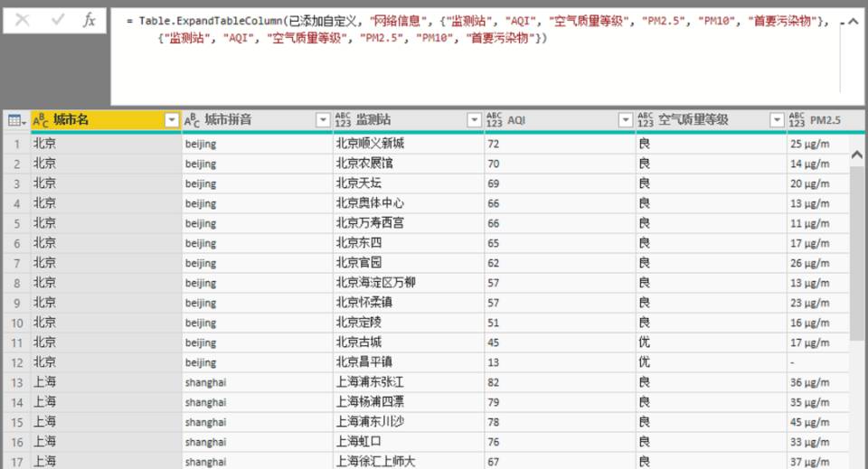
Task: Open filter dropdown for 监测站 column
Action: click(475, 120)
